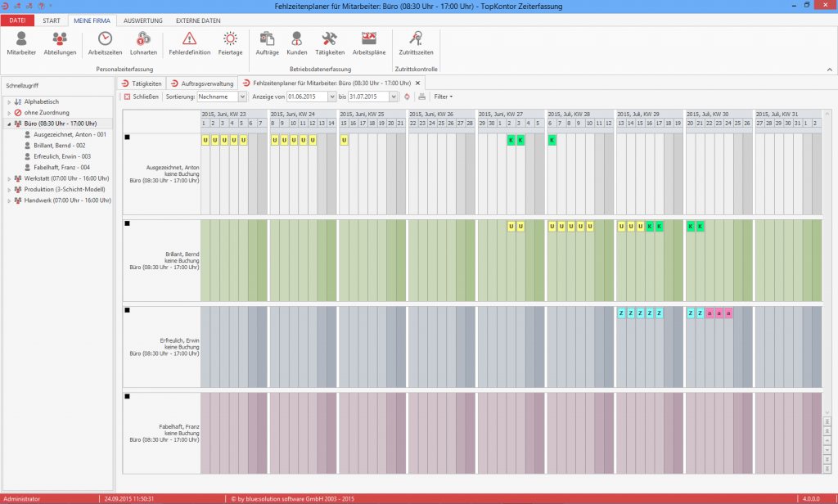Viewport: 838px width, 504px height.
Task: Toggle the black square marker for Fabelhaft, Franz
Action: 127,397
